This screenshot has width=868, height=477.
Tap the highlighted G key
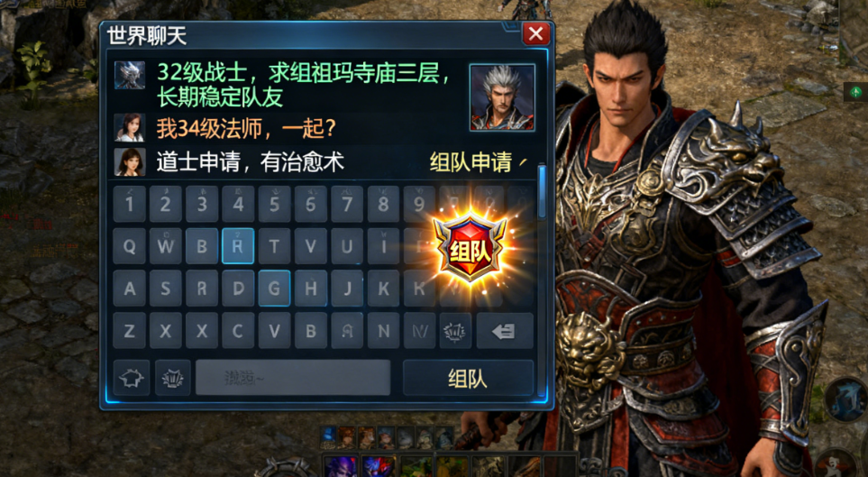pyautogui.click(x=274, y=288)
